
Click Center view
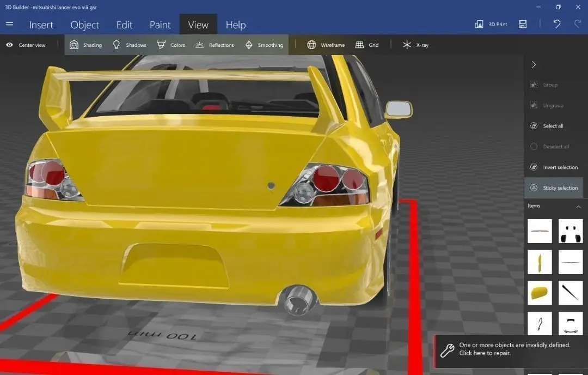[x=26, y=45]
